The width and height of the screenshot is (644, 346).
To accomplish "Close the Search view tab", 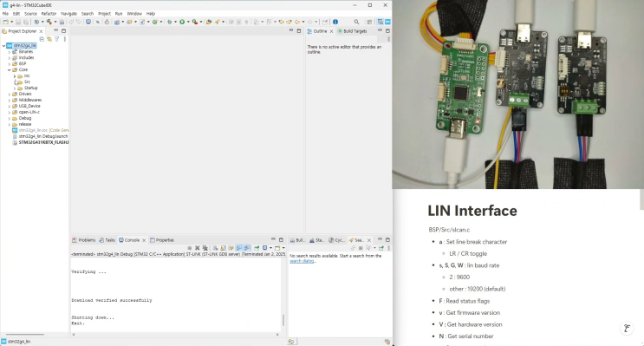I will coord(369,240).
